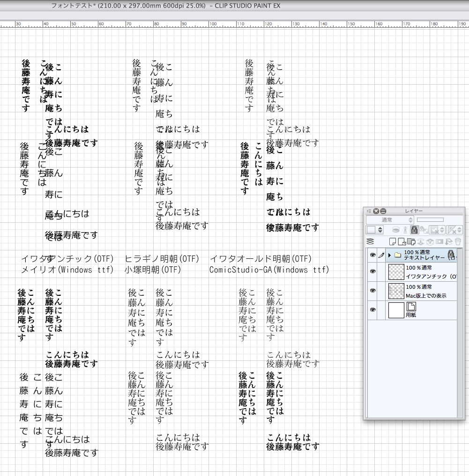
Task: Create a layer mask icon
Action: tap(439, 242)
